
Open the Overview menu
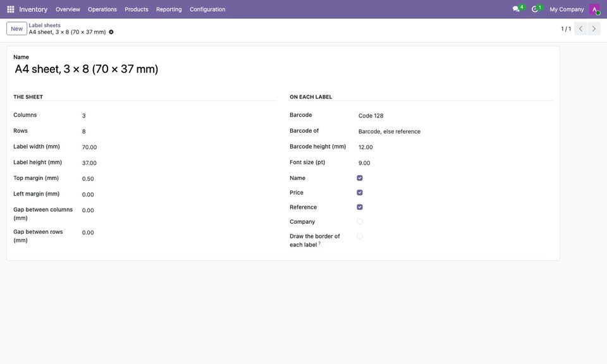coord(68,9)
